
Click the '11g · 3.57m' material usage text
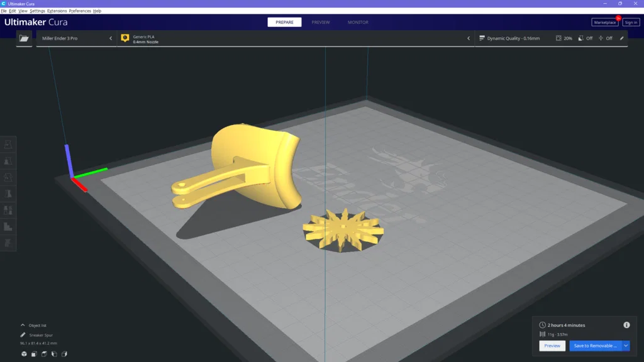557,334
